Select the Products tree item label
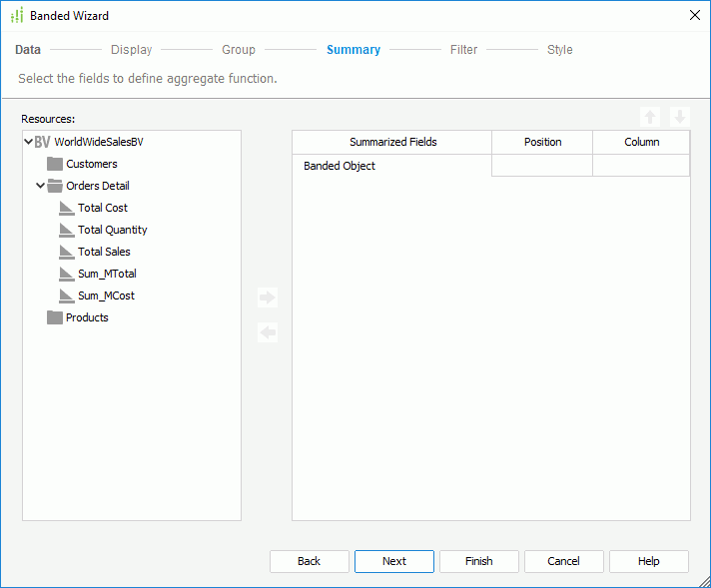The width and height of the screenshot is (711, 588). click(x=87, y=317)
